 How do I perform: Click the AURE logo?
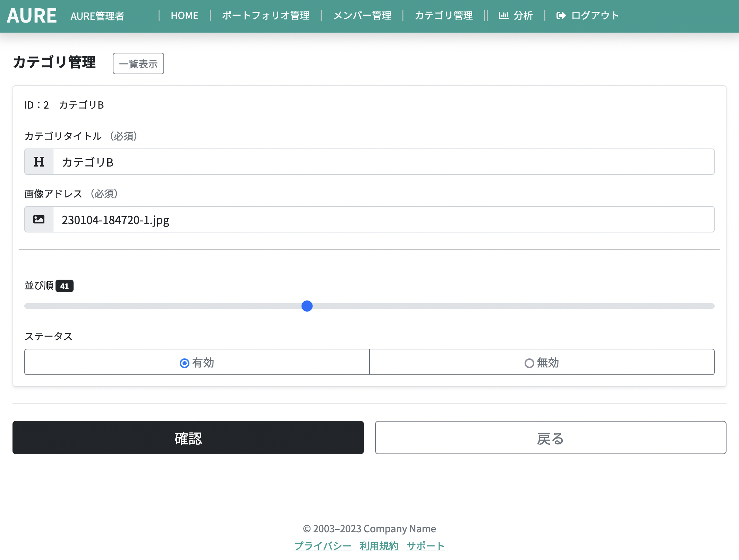[32, 16]
